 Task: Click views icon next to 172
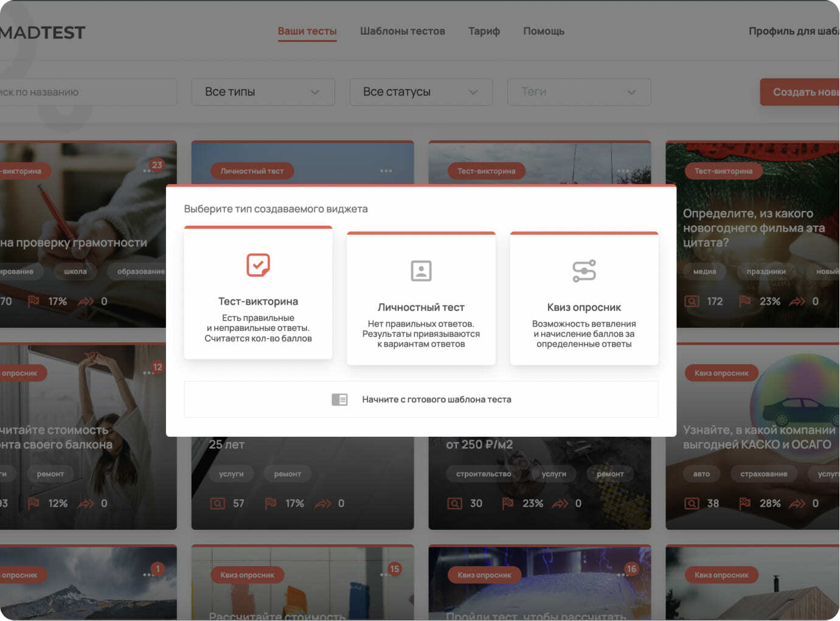pyautogui.click(x=692, y=301)
